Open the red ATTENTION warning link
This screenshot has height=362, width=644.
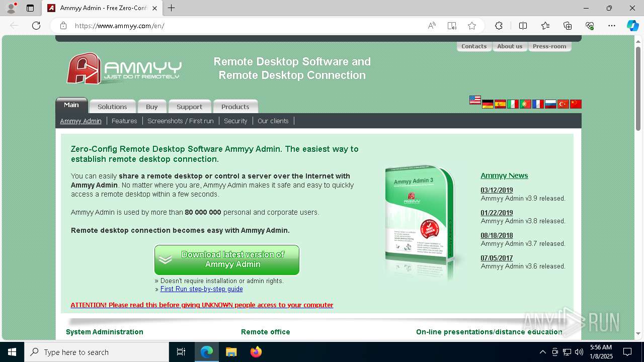(202, 305)
